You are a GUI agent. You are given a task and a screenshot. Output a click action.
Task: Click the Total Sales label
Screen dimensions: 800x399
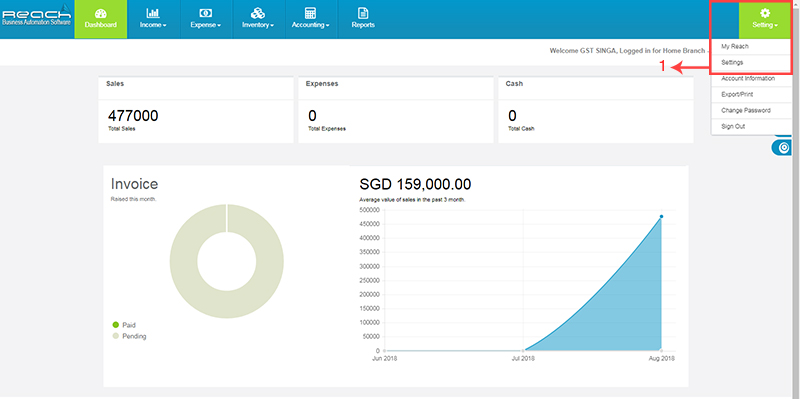[x=122, y=129]
